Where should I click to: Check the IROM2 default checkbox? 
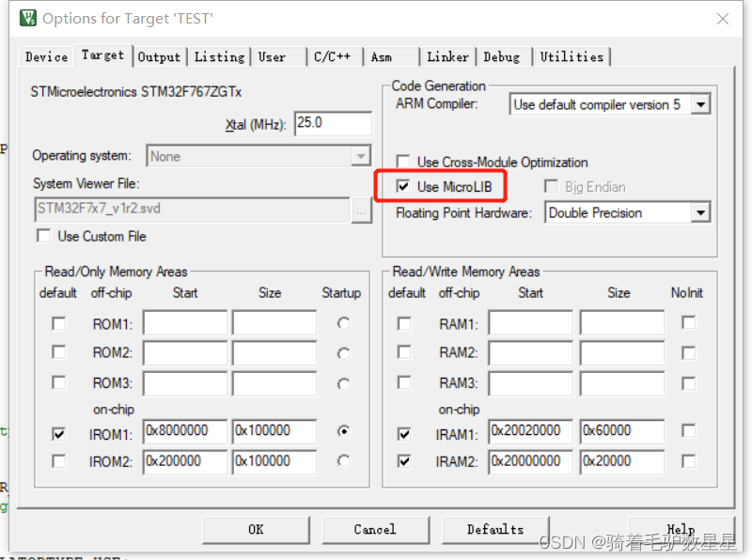click(59, 461)
